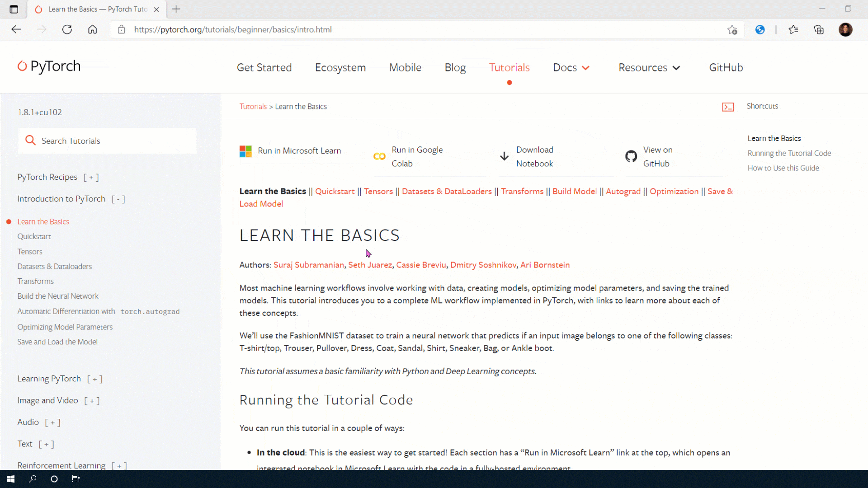This screenshot has width=868, height=488.
Task: Click the Microsoft Learn colored squares icon
Action: click(x=245, y=151)
